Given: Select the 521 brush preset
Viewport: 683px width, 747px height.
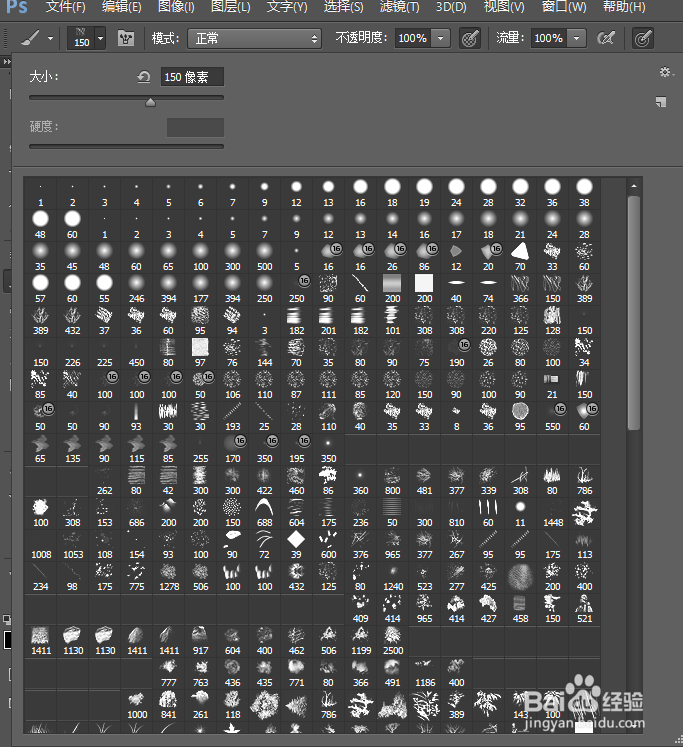Looking at the screenshot, I should point(584,608).
